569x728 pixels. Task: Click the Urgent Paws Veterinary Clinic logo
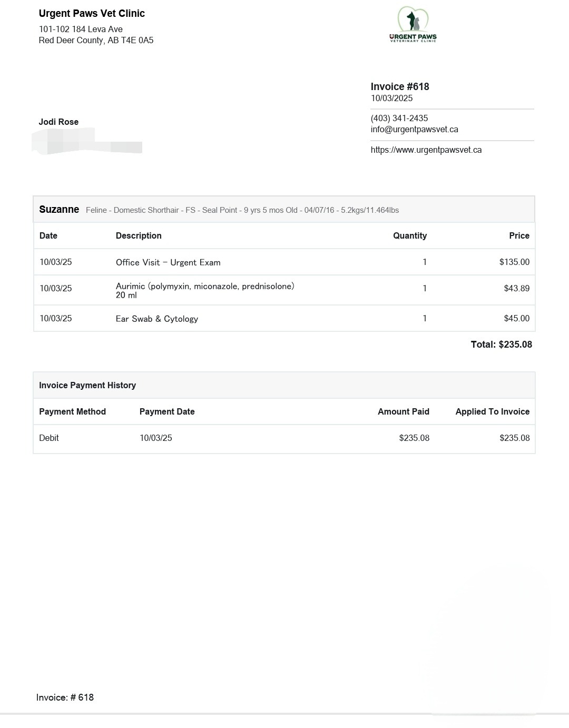click(413, 25)
